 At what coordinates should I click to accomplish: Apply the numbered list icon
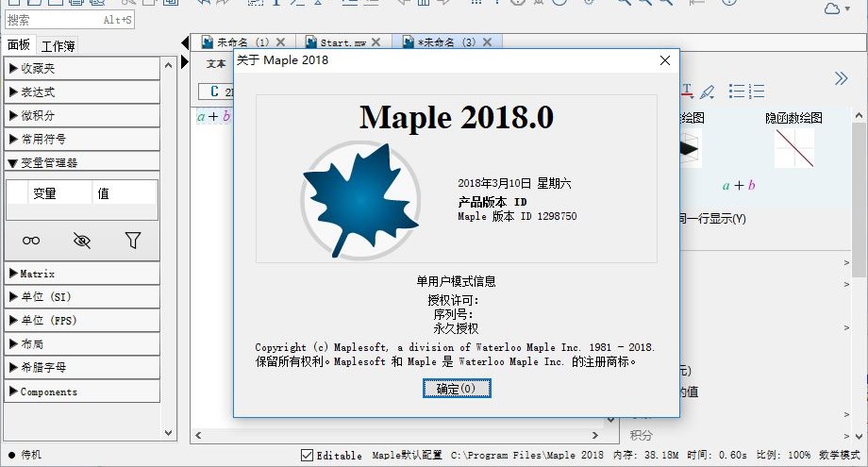[756, 91]
